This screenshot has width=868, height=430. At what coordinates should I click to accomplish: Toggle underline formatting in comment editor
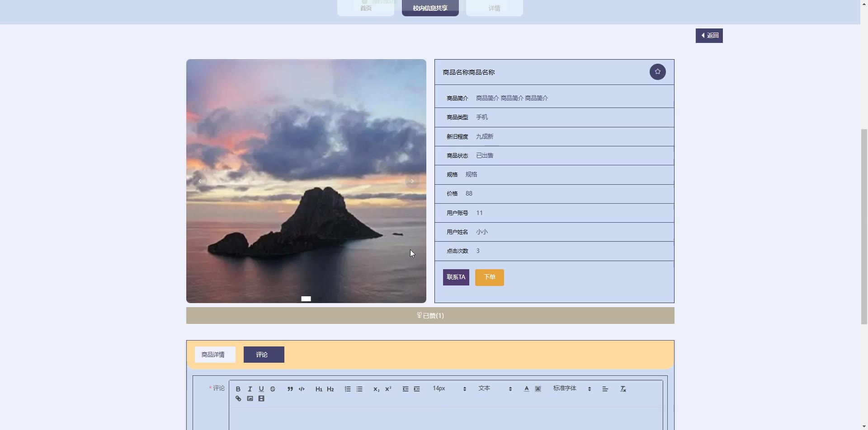[x=261, y=389]
